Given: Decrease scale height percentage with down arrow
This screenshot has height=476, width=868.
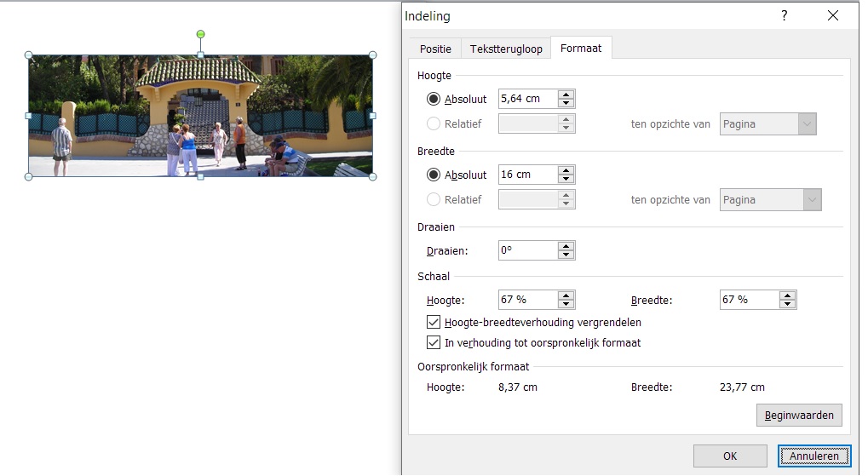Looking at the screenshot, I should pos(566,304).
